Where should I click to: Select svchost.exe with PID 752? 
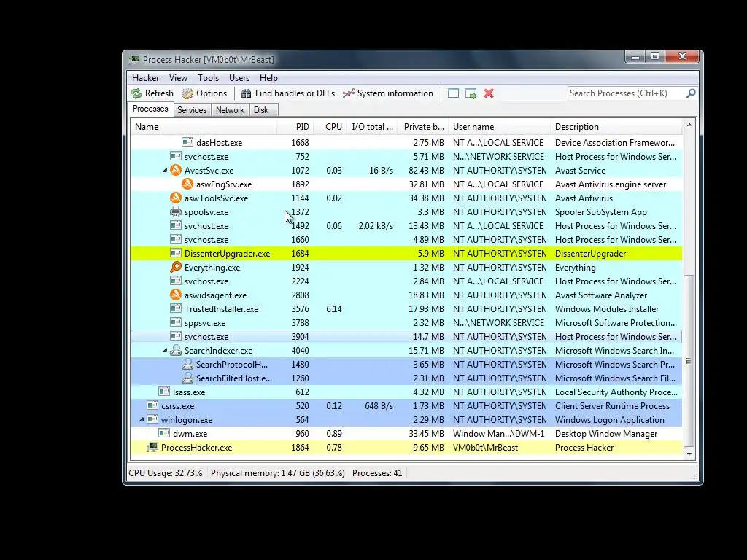pos(406,156)
